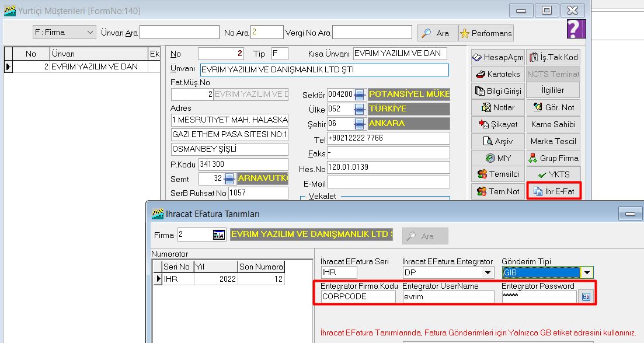Click the Integrator Password field
644x343 pixels.
pyautogui.click(x=539, y=297)
